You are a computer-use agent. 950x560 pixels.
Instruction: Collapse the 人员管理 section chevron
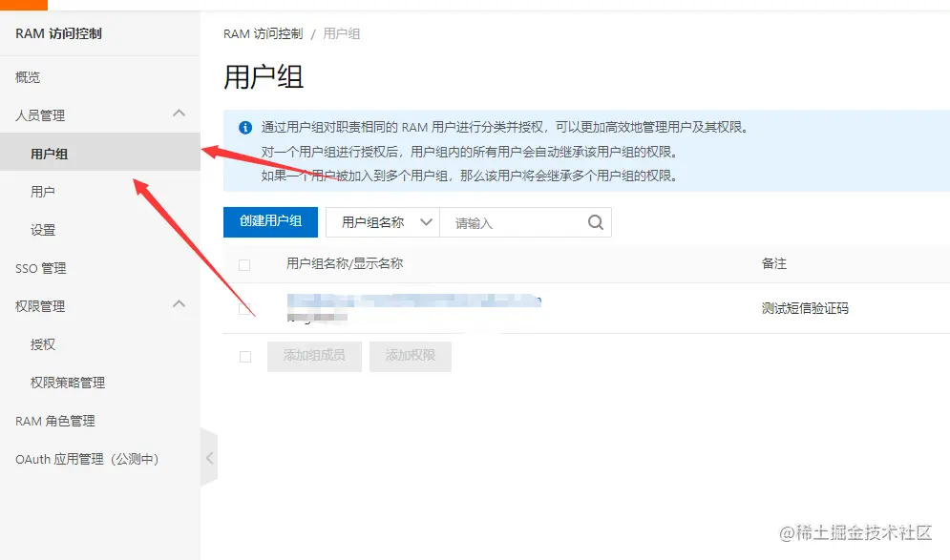click(x=179, y=114)
